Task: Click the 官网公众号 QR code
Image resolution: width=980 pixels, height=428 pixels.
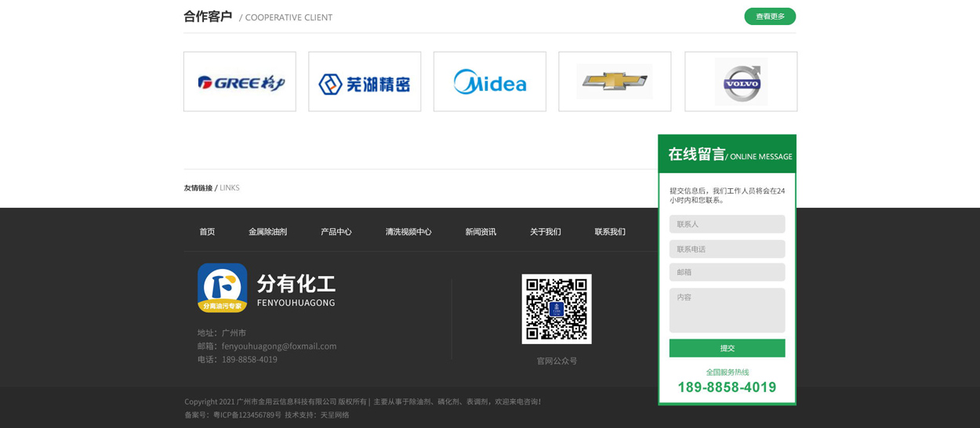Action: pyautogui.click(x=557, y=309)
